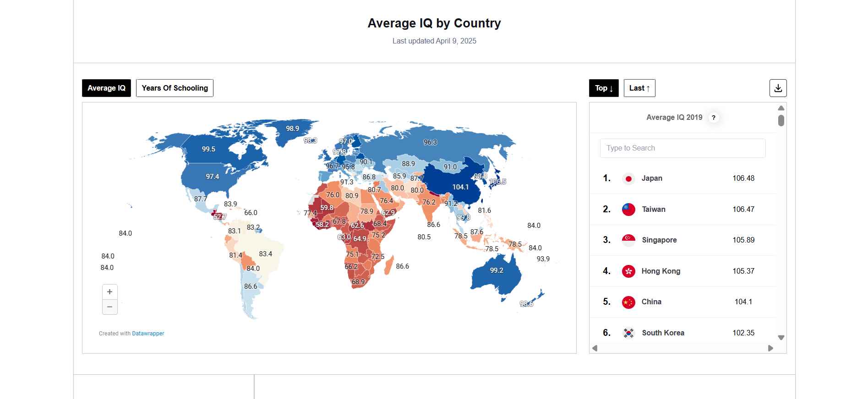Open the Datawrapper link
The height and width of the screenshot is (399, 868).
point(147,333)
